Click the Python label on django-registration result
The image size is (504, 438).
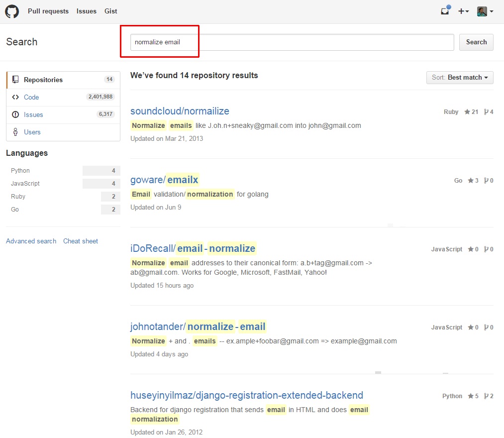[452, 396]
